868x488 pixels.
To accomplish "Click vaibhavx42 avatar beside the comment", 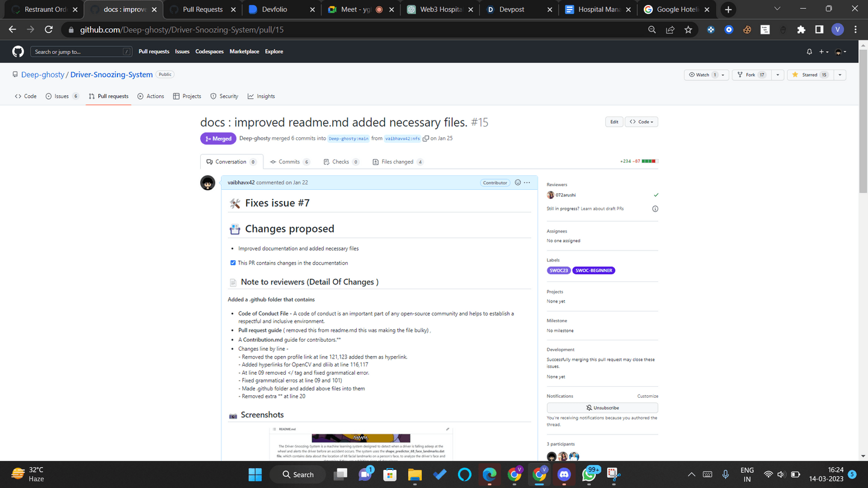I will [208, 183].
